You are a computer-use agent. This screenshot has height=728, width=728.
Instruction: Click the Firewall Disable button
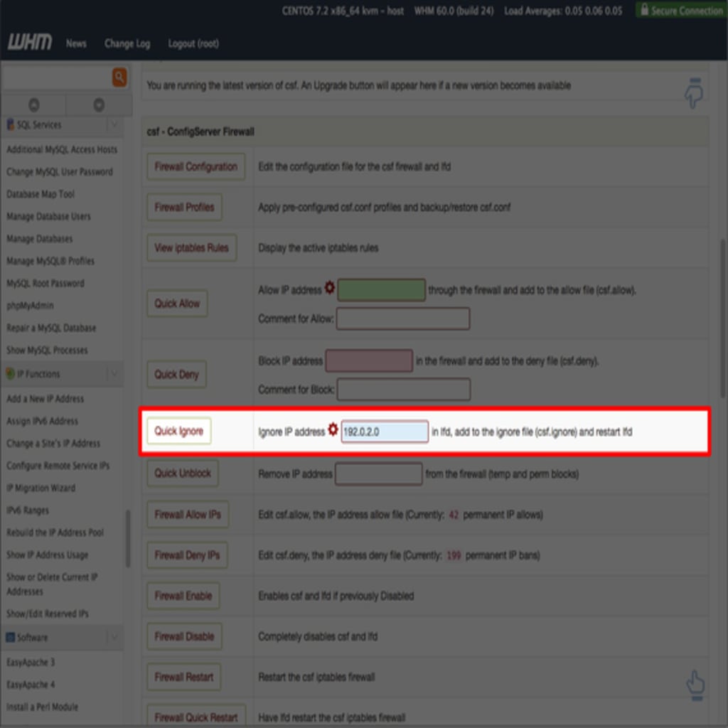click(x=184, y=636)
